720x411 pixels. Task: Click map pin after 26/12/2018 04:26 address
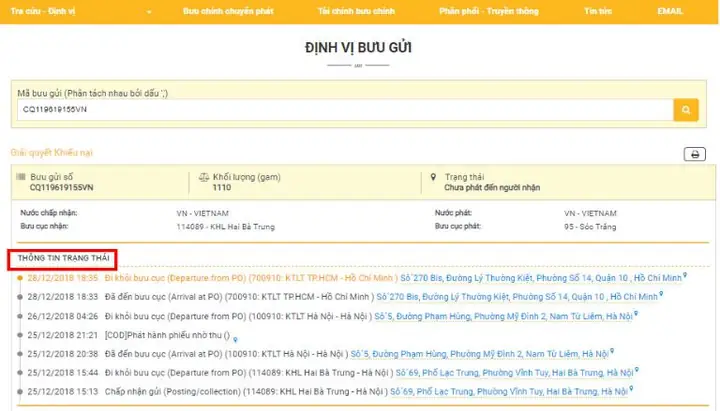(636, 314)
